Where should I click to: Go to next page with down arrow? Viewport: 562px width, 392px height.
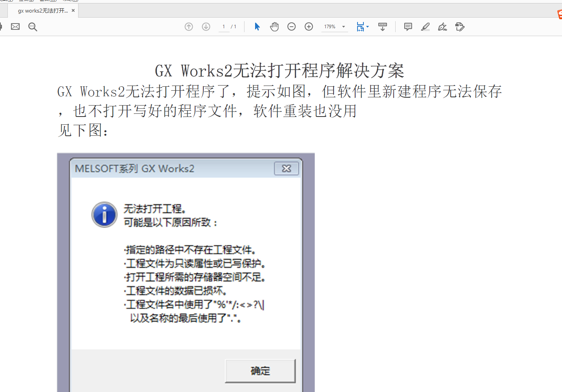pos(206,27)
